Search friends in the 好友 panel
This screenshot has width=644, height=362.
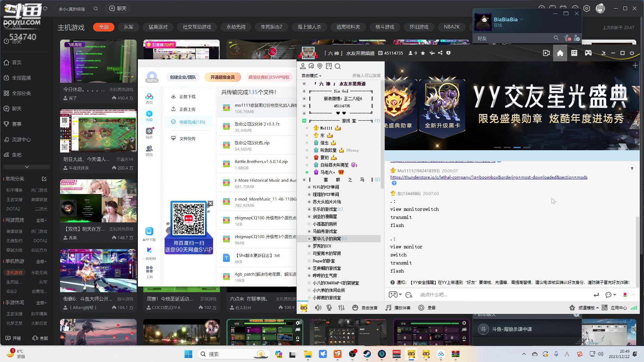(556, 38)
